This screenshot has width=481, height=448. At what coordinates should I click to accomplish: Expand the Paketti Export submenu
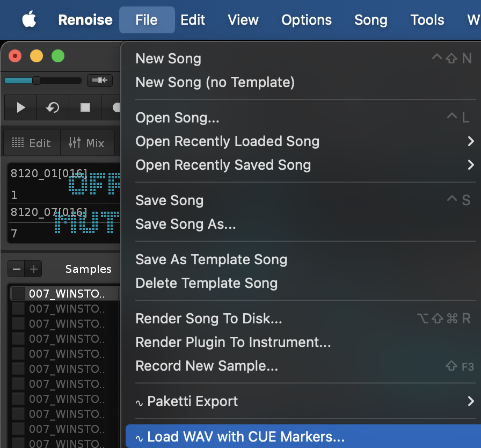tap(470, 401)
